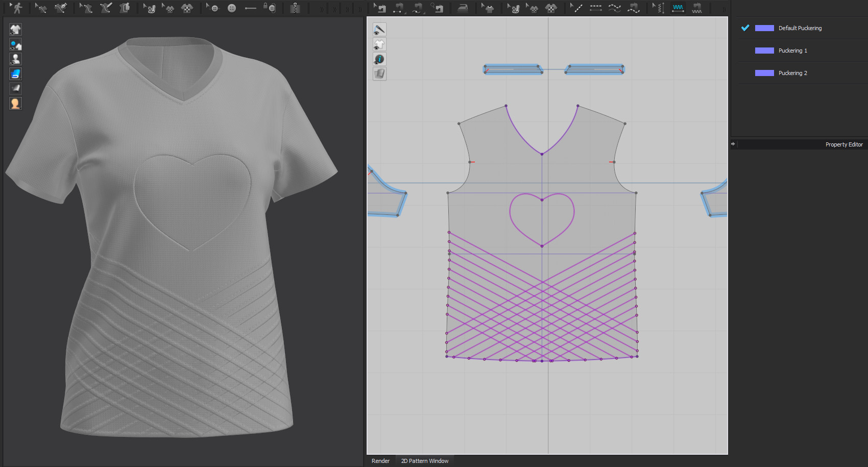Expand the last 3D toolbar overflow chevron
This screenshot has height=467, width=868.
pos(360,9)
